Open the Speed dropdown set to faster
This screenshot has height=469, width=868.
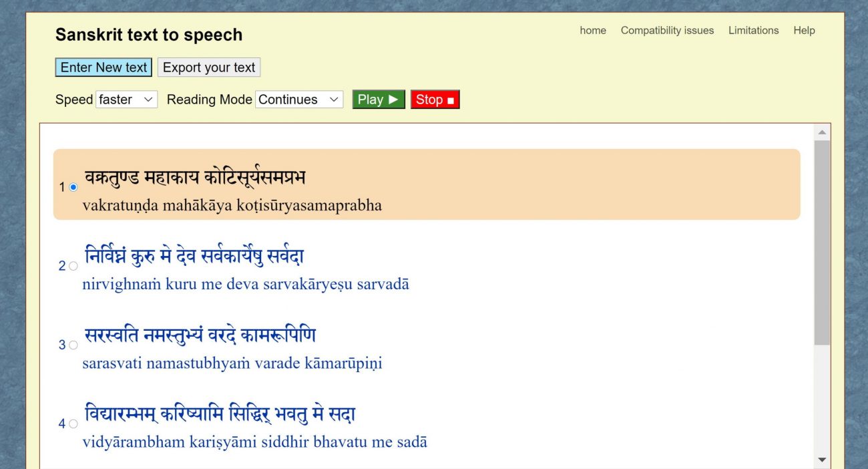tap(127, 99)
